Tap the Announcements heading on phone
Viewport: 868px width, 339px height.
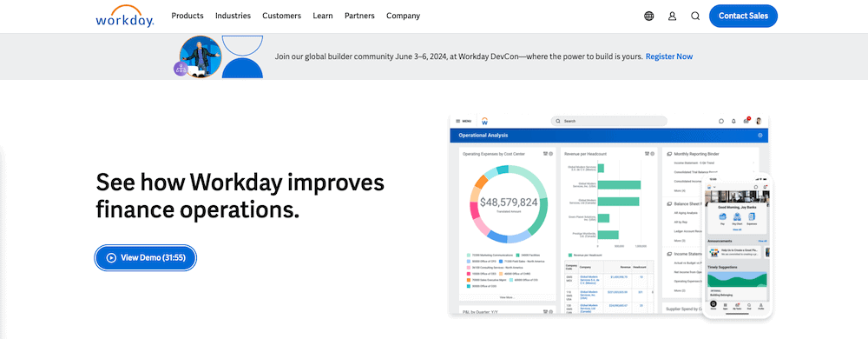(x=720, y=241)
